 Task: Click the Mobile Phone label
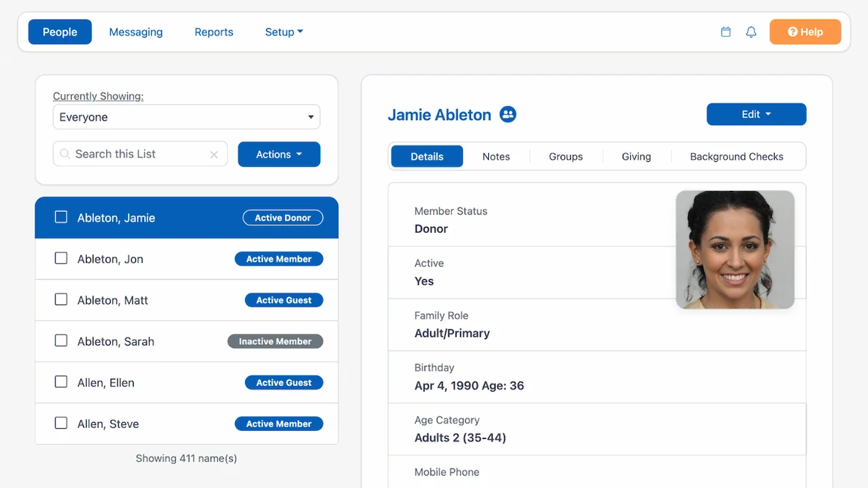[447, 472]
